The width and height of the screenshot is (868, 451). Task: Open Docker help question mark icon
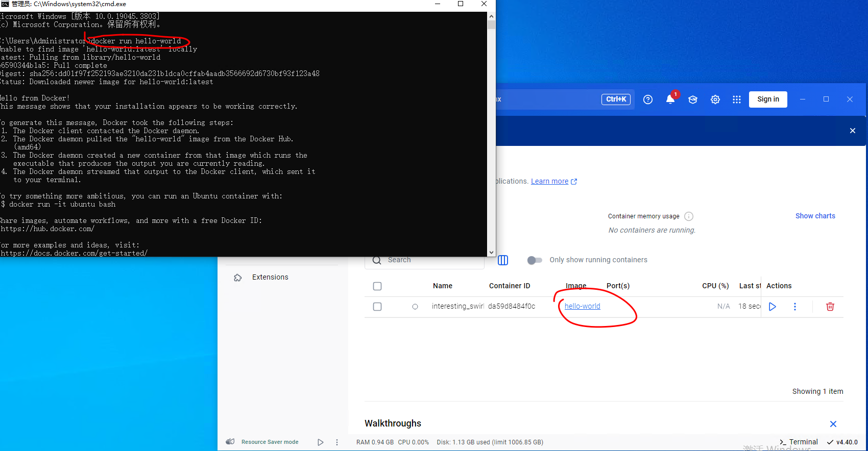pyautogui.click(x=648, y=99)
